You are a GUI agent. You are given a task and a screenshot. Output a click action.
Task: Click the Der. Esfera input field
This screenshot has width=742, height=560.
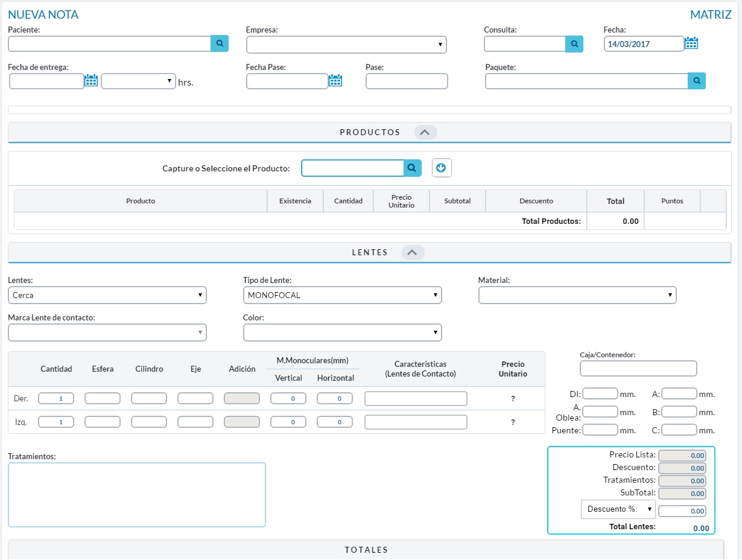coord(103,398)
